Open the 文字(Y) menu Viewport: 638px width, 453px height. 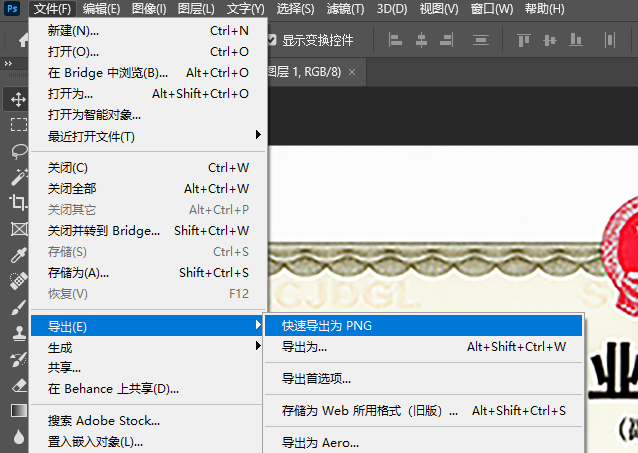click(x=245, y=9)
